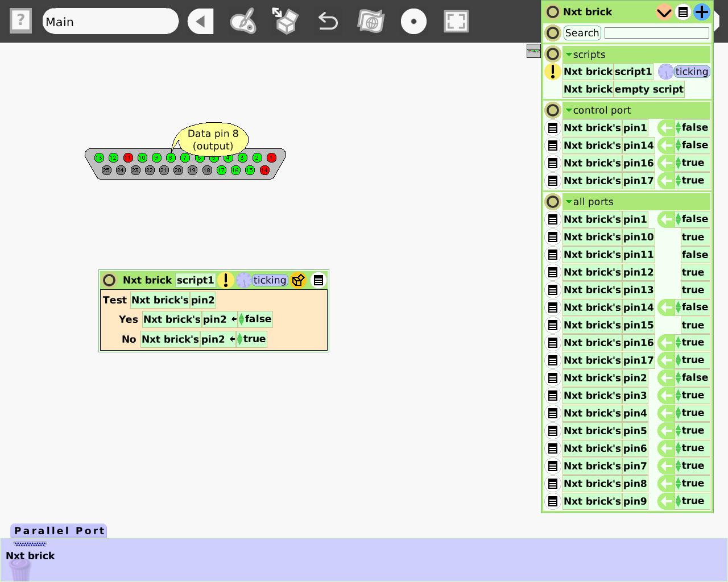Click the help question mark icon
This screenshot has width=728, height=582.
point(20,21)
